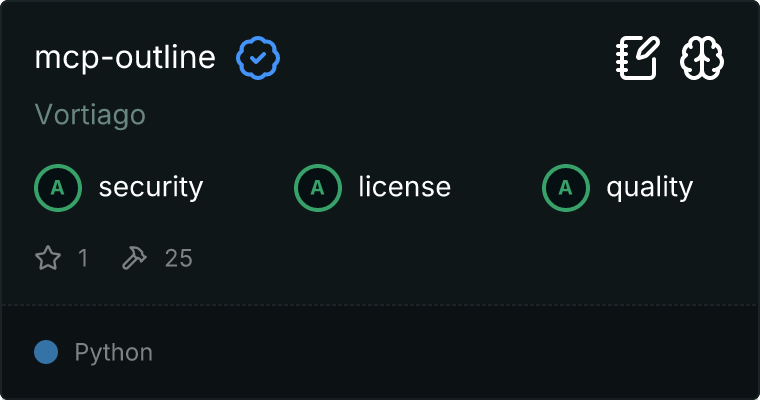The width and height of the screenshot is (760, 400).
Task: Open the Vortiago author link
Action: 90,115
